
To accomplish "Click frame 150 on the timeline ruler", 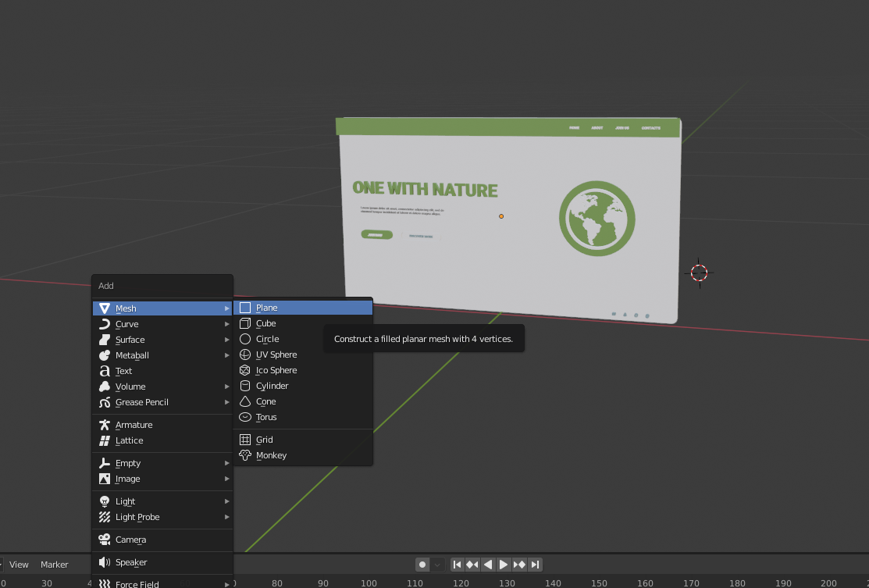I will tap(599, 583).
